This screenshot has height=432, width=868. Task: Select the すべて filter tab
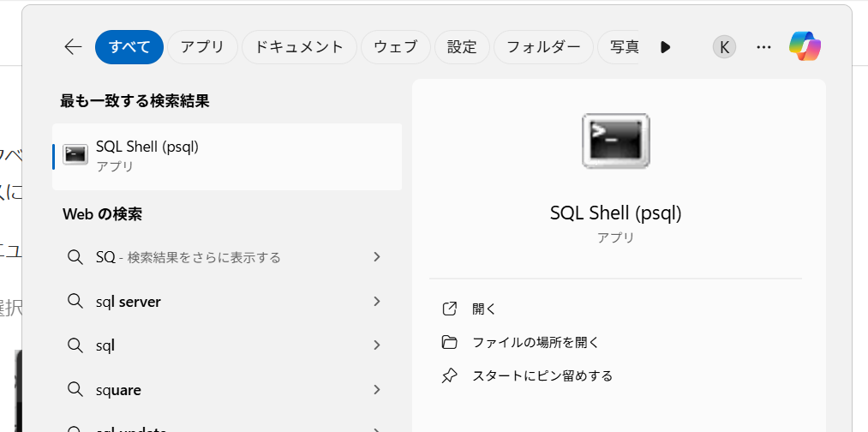pyautogui.click(x=129, y=47)
